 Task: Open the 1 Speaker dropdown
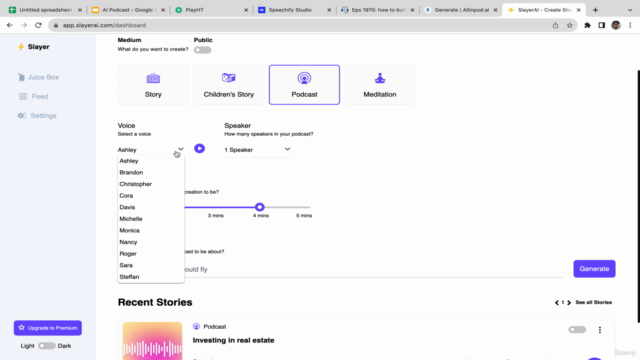pyautogui.click(x=257, y=150)
